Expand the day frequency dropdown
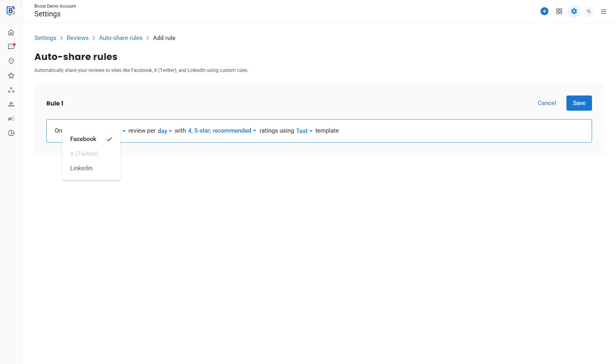 pos(164,131)
